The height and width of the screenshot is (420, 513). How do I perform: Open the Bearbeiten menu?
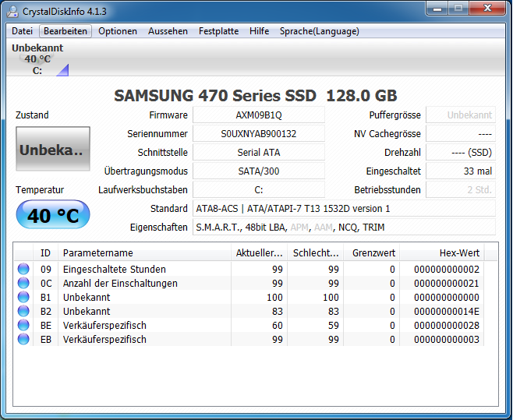65,31
